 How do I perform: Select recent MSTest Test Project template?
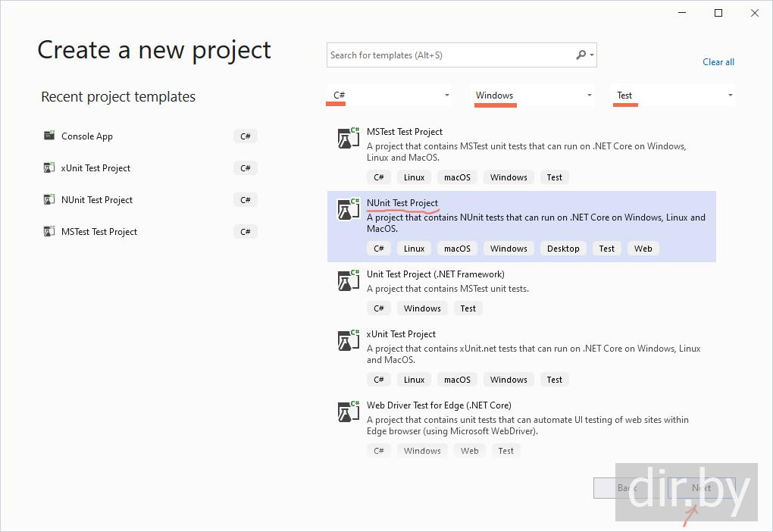tap(99, 232)
